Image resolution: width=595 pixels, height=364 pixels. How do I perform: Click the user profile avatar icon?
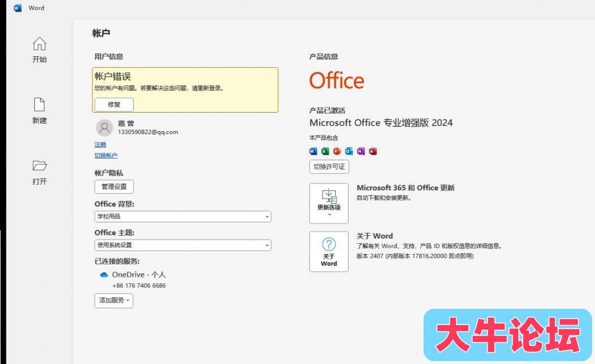click(105, 128)
